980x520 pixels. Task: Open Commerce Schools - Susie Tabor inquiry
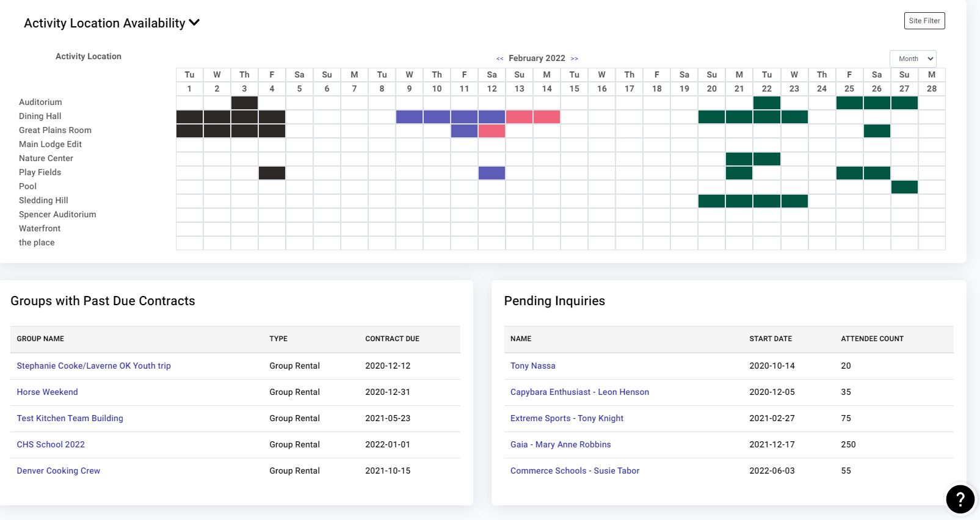575,471
